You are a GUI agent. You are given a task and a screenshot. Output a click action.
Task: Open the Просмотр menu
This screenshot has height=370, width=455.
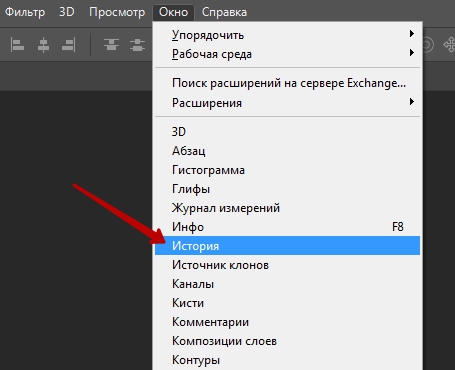[x=117, y=12]
